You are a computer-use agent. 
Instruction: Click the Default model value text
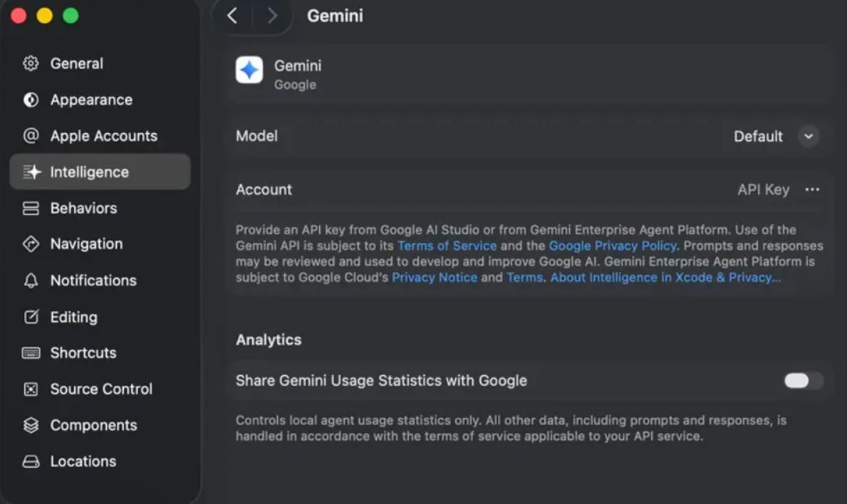click(758, 137)
